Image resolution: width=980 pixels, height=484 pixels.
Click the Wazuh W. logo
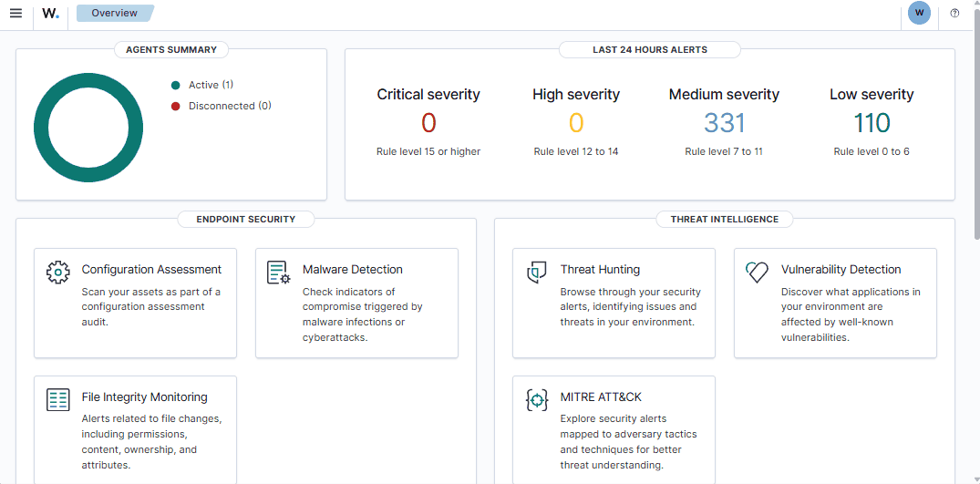click(x=51, y=13)
